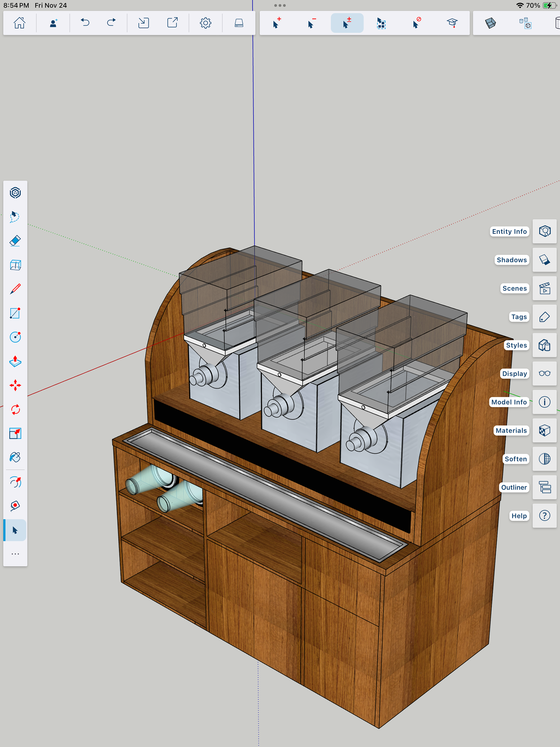560x747 pixels.
Task: Select the Eraser tool
Action: click(15, 241)
